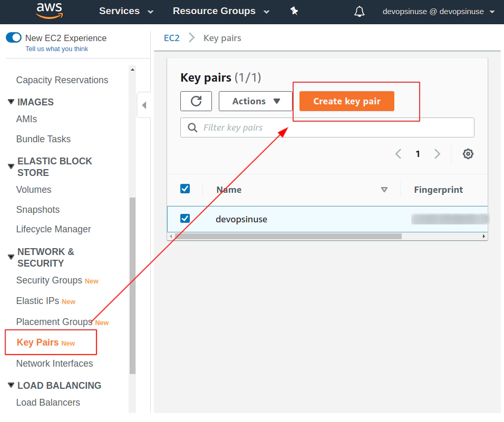Open the Resource Groups dropdown

click(x=221, y=11)
